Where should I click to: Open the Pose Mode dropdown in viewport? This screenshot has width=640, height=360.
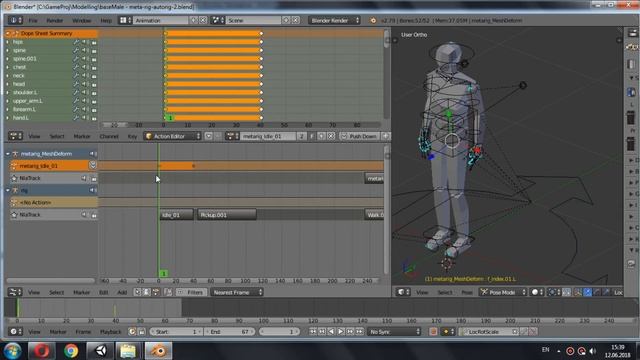click(503, 292)
